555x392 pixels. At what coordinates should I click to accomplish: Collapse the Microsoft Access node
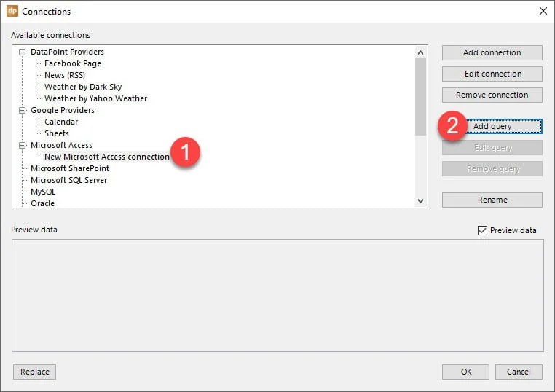click(x=23, y=145)
